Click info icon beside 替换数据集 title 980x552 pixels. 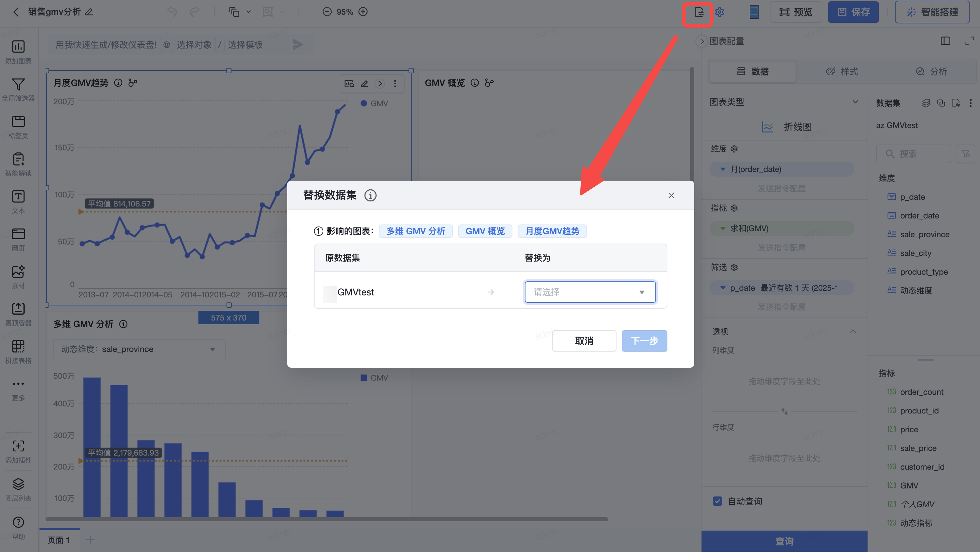(x=370, y=195)
